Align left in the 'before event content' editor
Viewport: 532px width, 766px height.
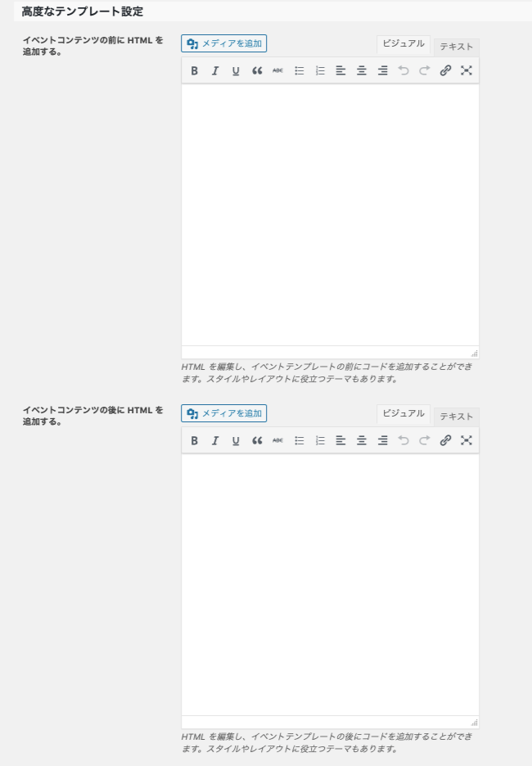pyautogui.click(x=340, y=71)
